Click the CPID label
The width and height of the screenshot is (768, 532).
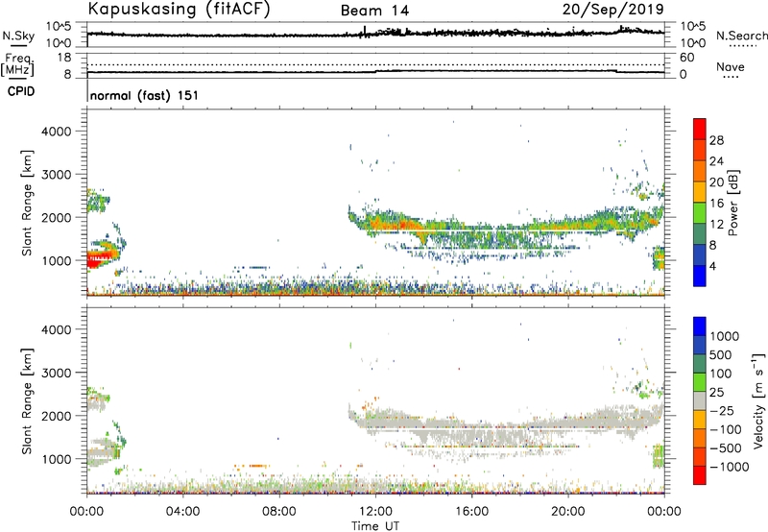pos(21,91)
